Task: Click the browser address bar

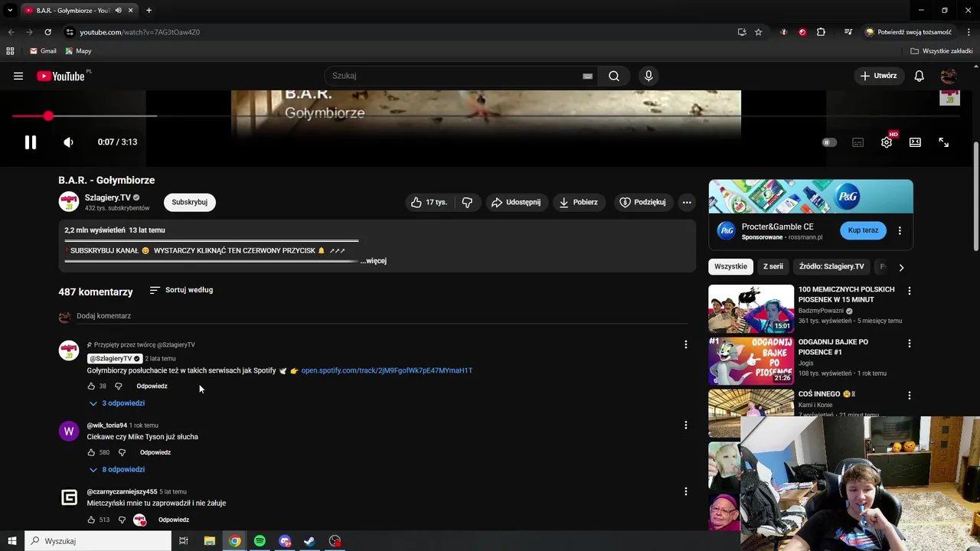Action: [x=406, y=32]
